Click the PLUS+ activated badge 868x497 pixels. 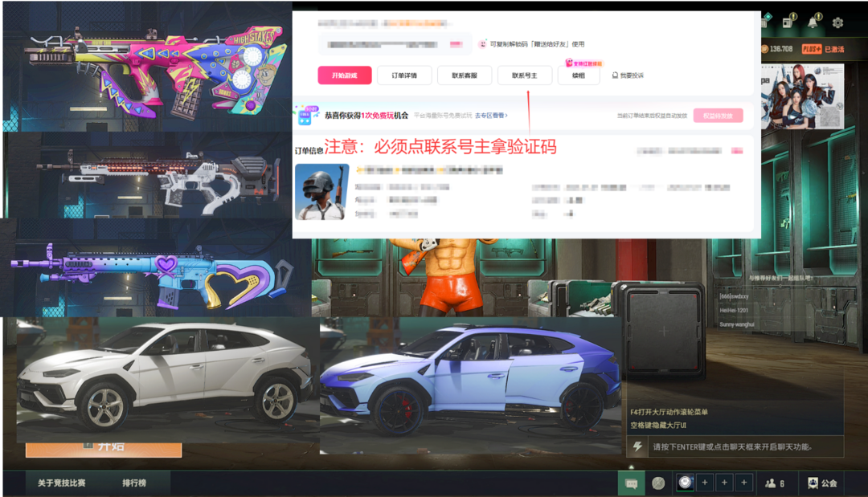823,49
